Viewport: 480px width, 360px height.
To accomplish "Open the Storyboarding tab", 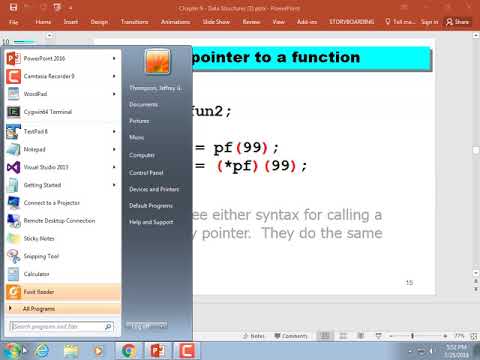I will point(351,22).
